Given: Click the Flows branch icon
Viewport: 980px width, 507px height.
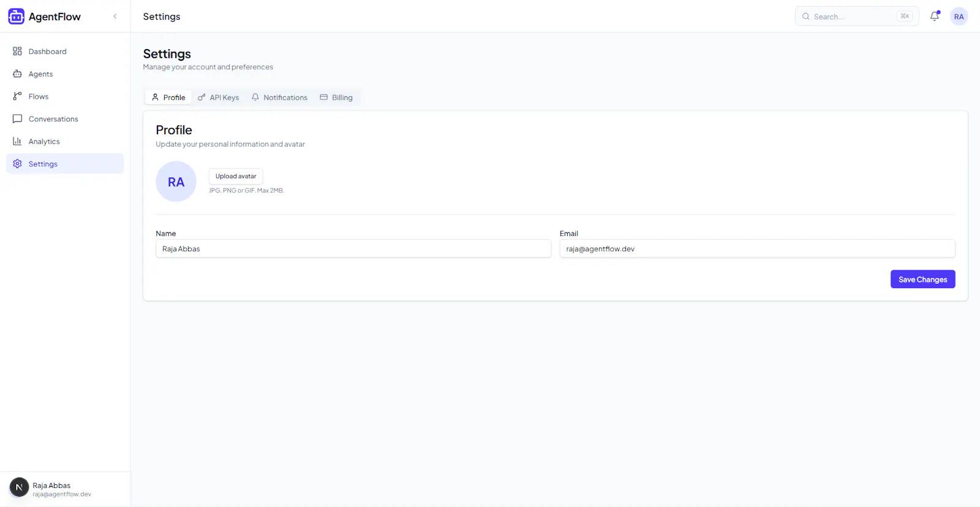Looking at the screenshot, I should 17,96.
